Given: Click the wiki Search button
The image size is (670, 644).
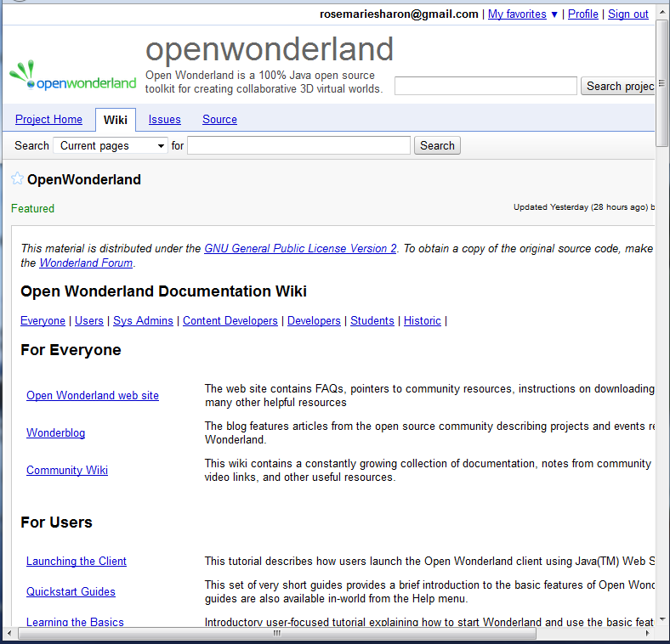Looking at the screenshot, I should tap(437, 145).
